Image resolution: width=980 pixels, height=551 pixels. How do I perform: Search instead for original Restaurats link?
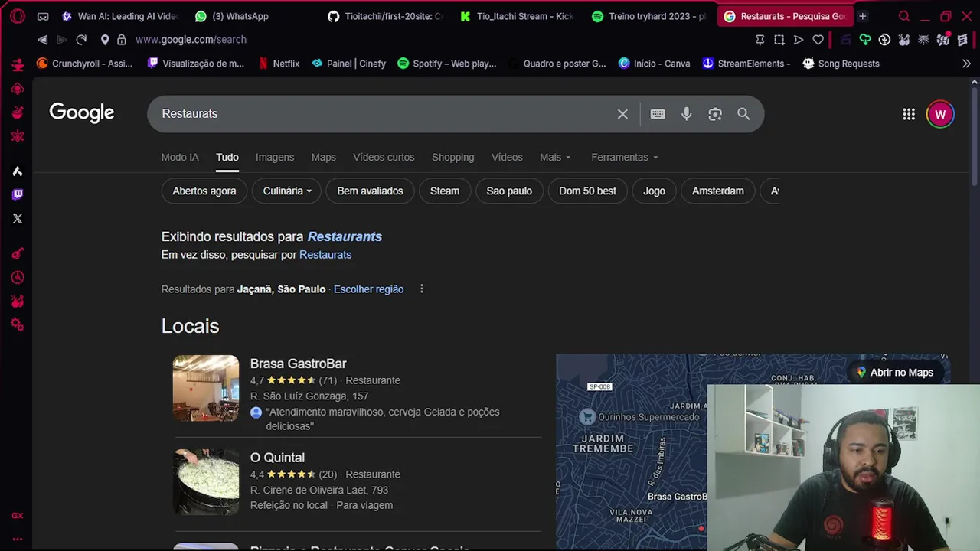point(325,255)
